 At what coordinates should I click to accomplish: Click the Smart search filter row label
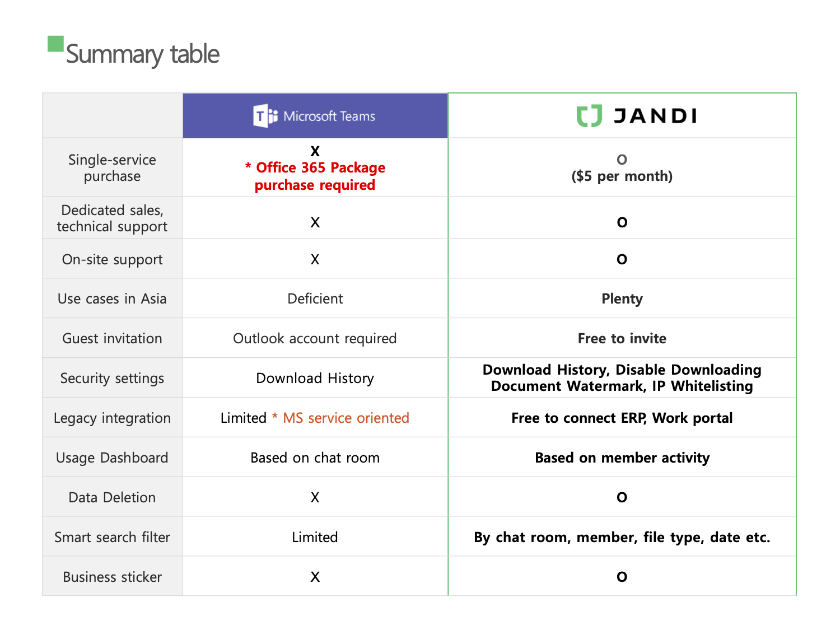[112, 537]
